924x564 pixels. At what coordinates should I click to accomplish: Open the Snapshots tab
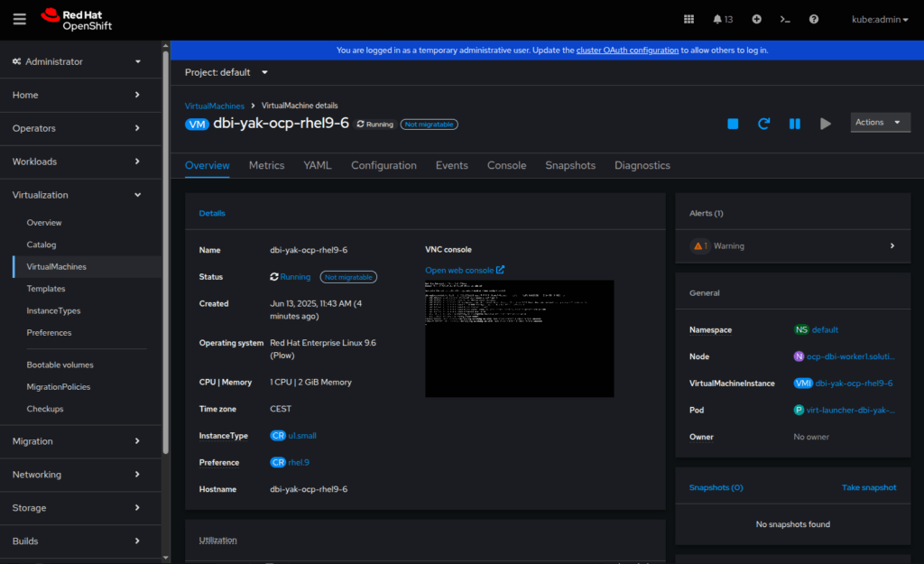(x=570, y=166)
